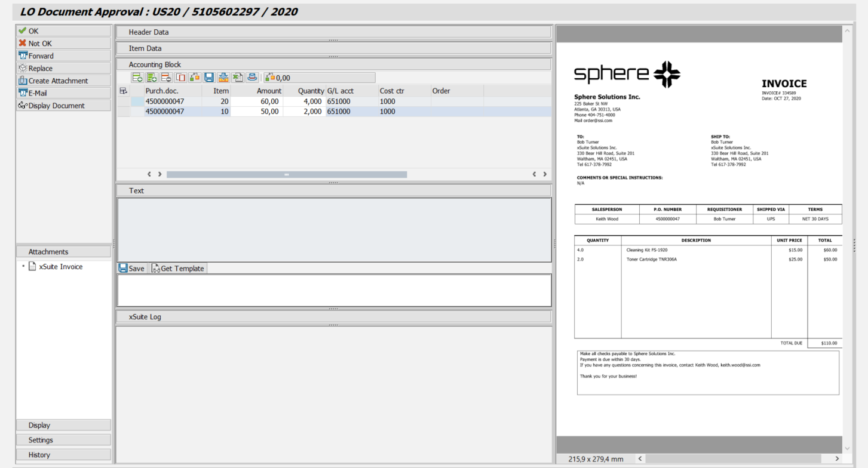Click Get Template button
The image size is (868, 468).
178,269
